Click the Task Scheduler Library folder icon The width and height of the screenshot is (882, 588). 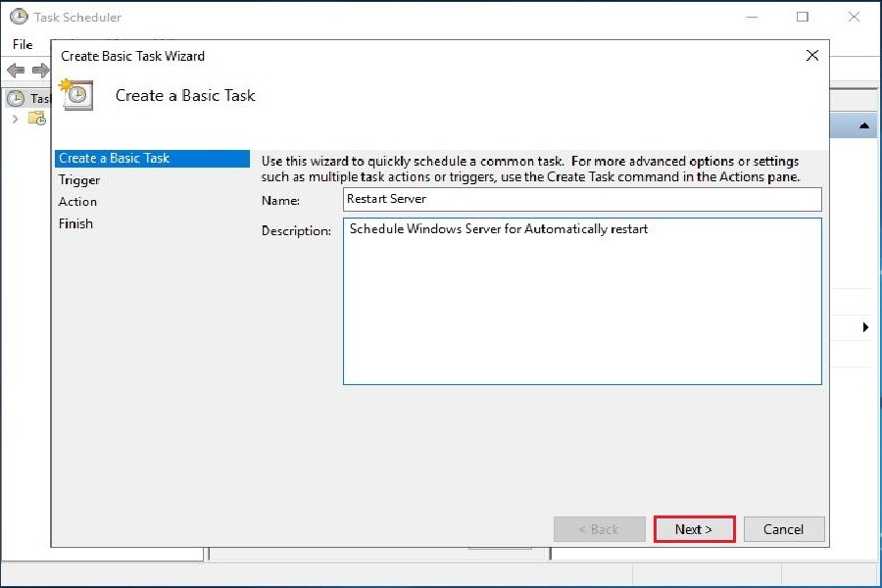tap(36, 119)
